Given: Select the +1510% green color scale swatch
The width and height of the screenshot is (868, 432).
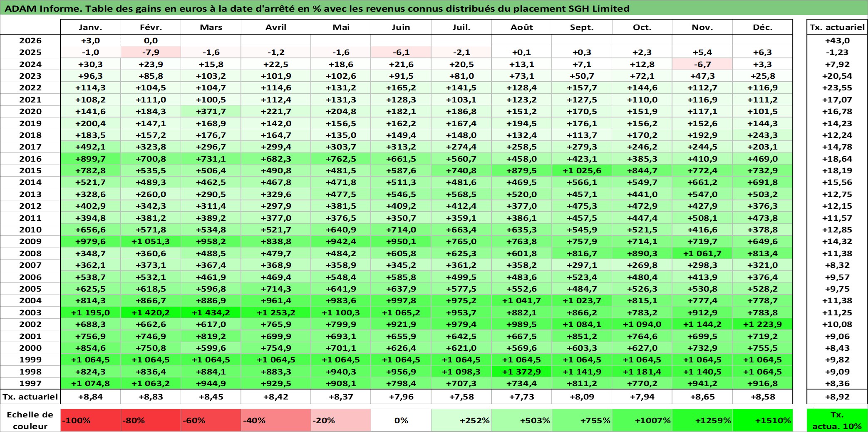Looking at the screenshot, I should [763, 420].
